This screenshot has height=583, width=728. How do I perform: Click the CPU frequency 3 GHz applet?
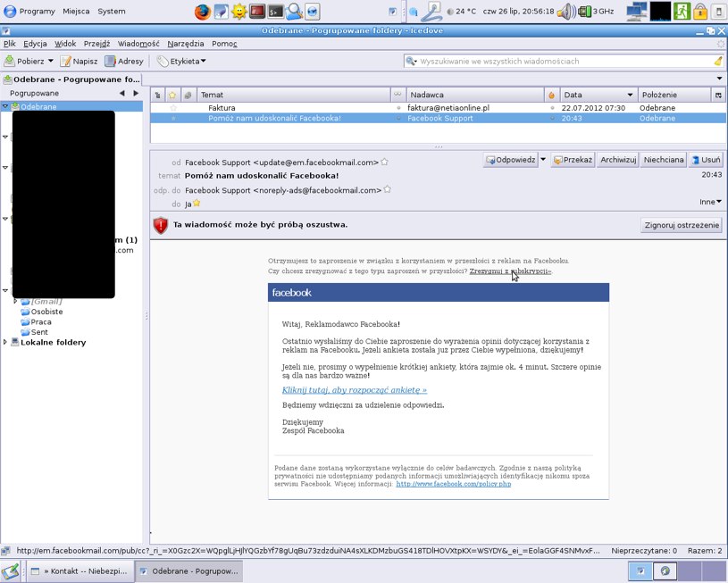click(597, 11)
